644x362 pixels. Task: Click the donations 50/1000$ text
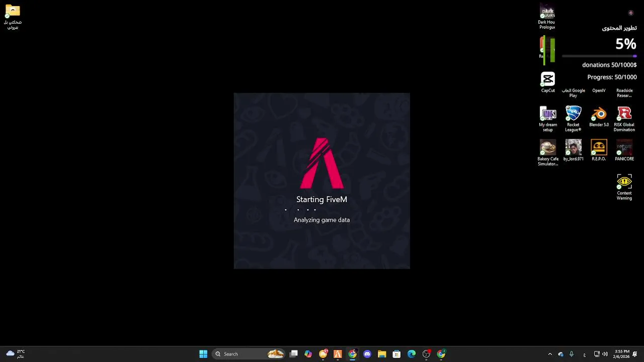609,65
